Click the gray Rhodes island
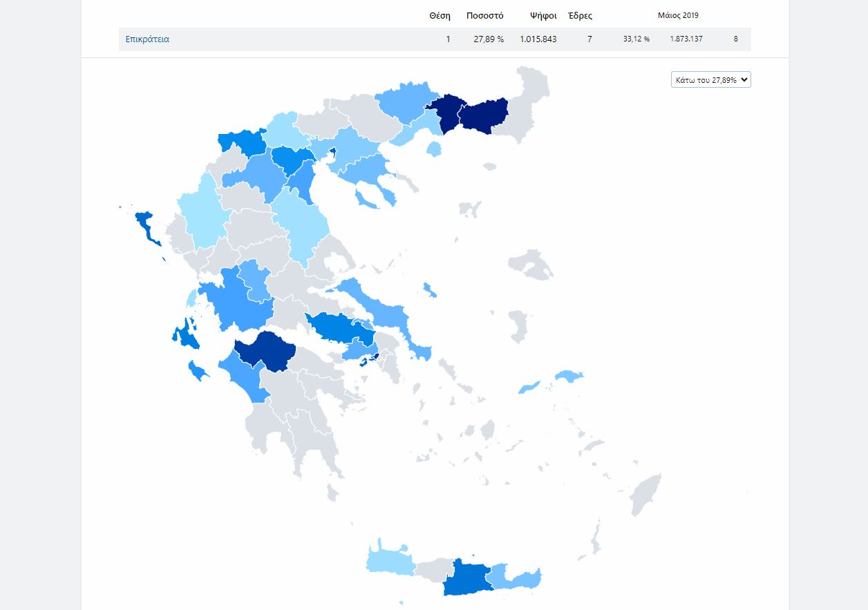This screenshot has width=868, height=610. point(646,492)
